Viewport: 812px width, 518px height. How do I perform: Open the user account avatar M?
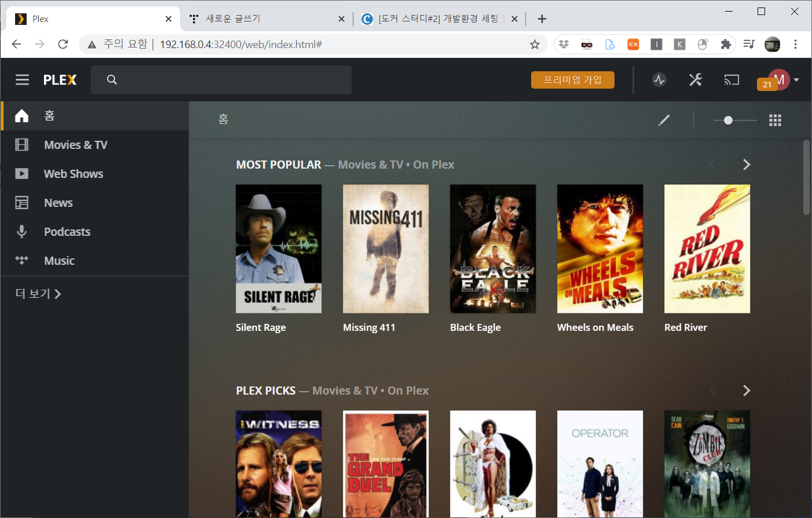click(780, 79)
